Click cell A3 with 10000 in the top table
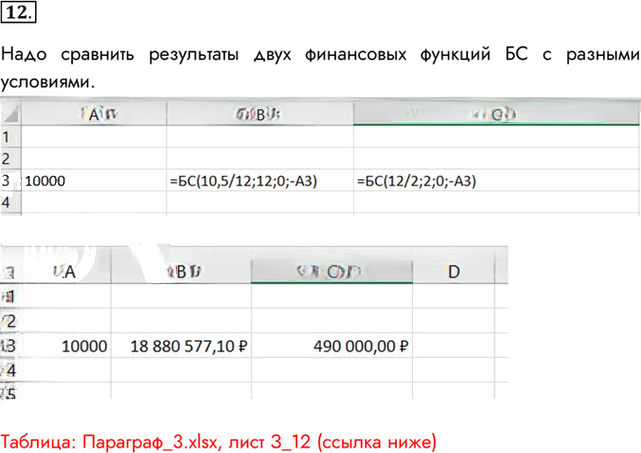The height and width of the screenshot is (453, 641). [94, 181]
